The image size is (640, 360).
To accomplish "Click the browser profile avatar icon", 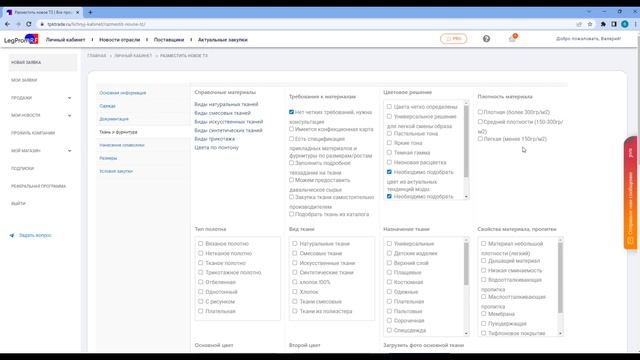I will (624, 24).
